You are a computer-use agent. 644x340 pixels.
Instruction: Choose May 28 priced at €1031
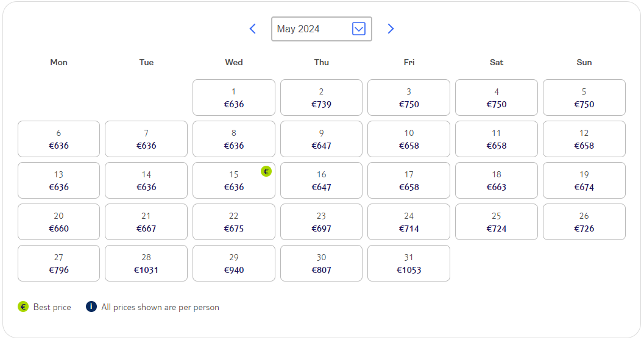click(146, 264)
